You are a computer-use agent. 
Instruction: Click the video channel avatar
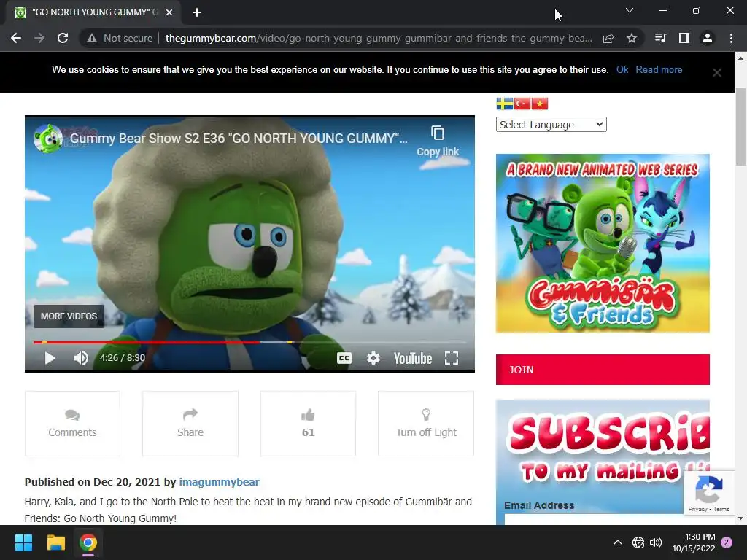(47, 138)
